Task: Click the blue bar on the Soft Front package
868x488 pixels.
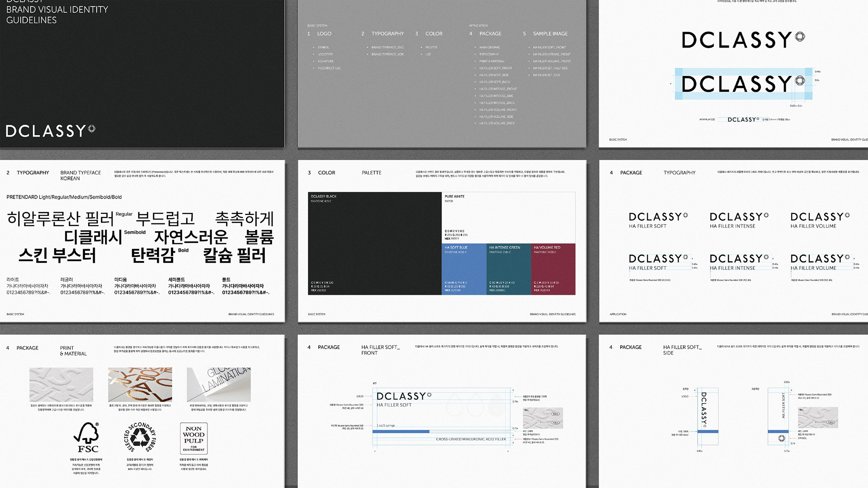Action: (x=401, y=431)
